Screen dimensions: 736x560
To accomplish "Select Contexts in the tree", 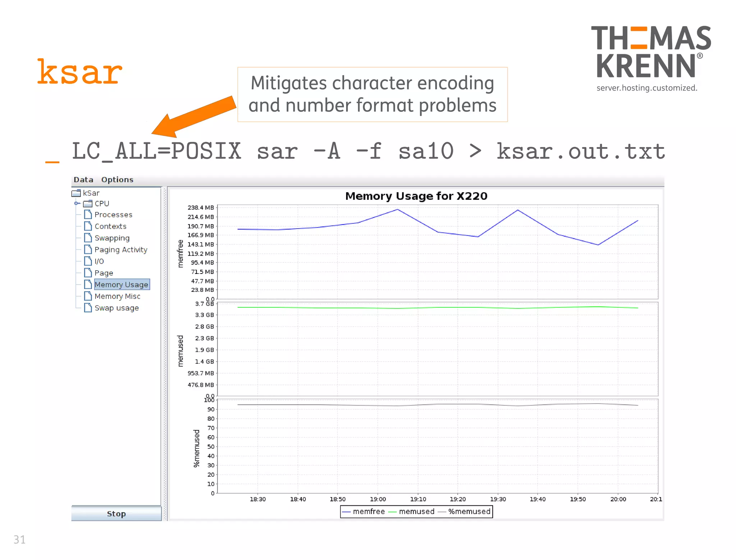I will click(x=110, y=226).
